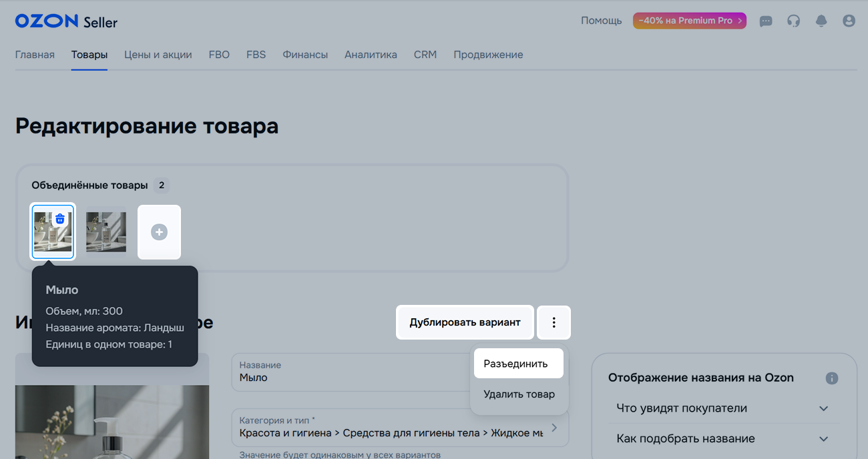
Task: Select 'Разъединить' from the menu
Action: pos(515,364)
